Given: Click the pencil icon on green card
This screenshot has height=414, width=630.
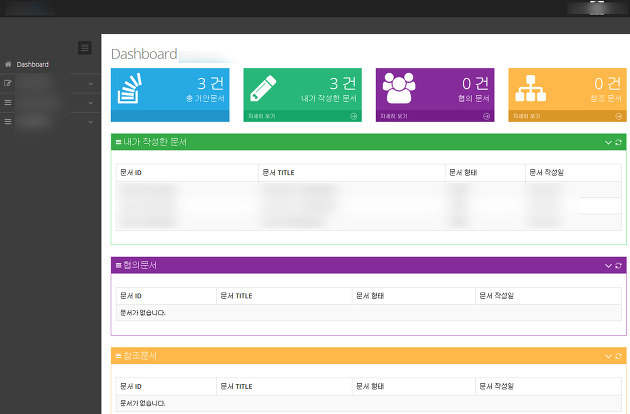Looking at the screenshot, I should point(263,88).
